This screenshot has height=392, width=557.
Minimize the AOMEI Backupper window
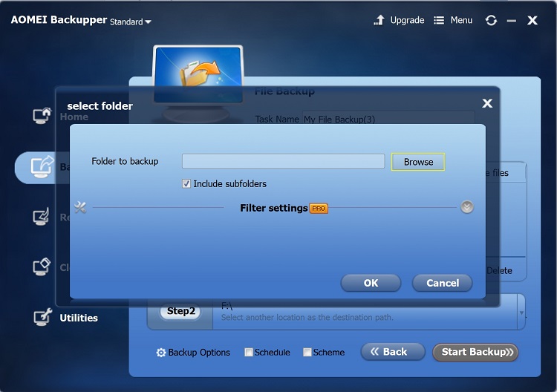512,21
